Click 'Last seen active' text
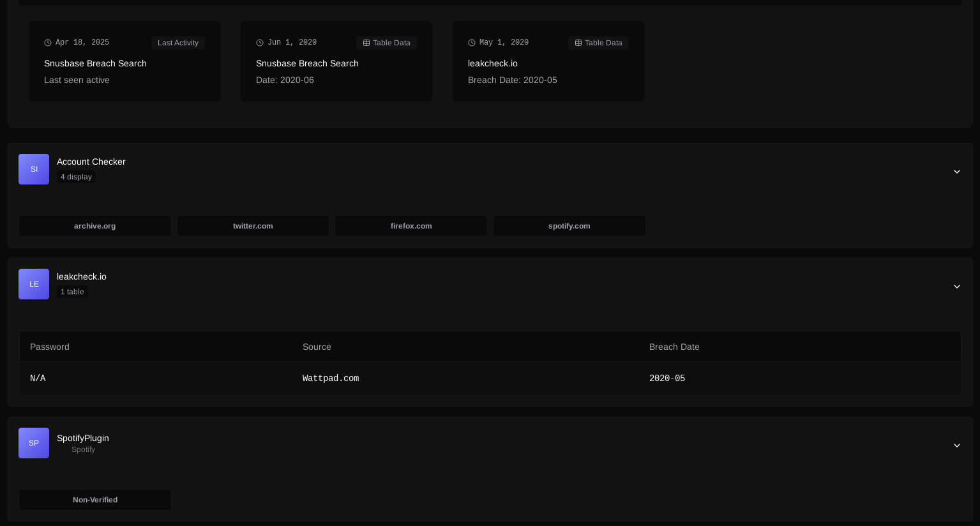Viewport: 980px width, 526px height. point(77,80)
